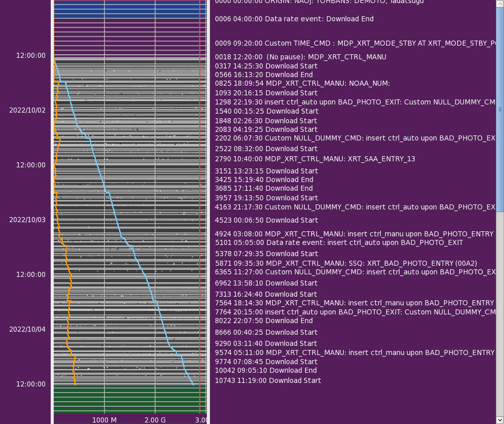
Task: Click the green region at bottom of chart
Action: click(127, 400)
